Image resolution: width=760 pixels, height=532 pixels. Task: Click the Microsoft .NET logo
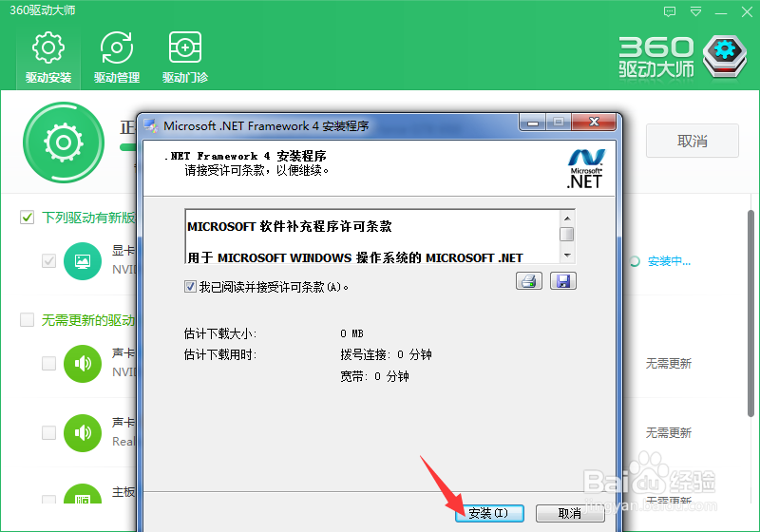585,168
